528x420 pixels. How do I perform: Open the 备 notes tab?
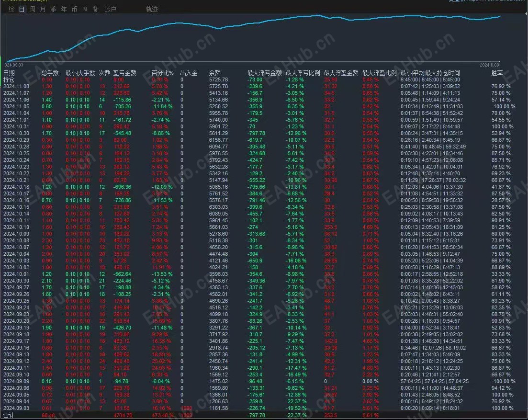[x=96, y=9]
